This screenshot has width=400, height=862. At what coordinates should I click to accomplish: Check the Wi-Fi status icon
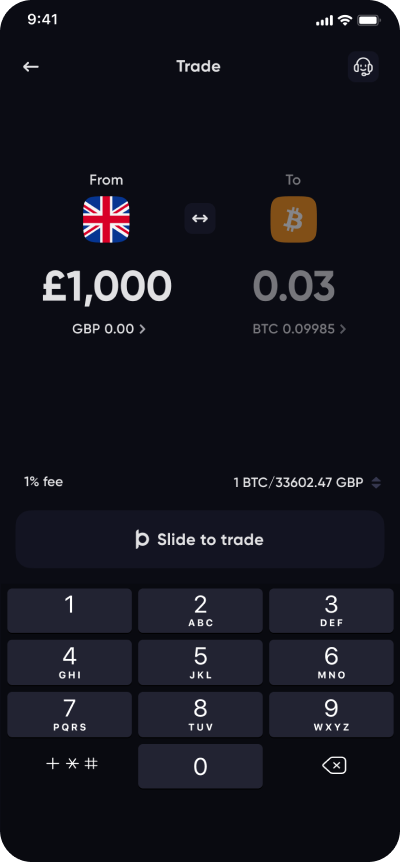click(345, 20)
